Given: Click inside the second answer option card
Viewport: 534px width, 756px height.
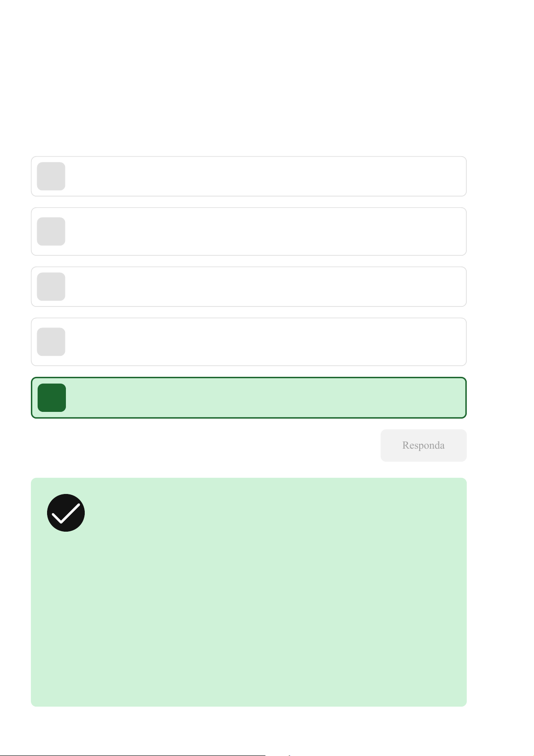Looking at the screenshot, I should click(265, 232).
